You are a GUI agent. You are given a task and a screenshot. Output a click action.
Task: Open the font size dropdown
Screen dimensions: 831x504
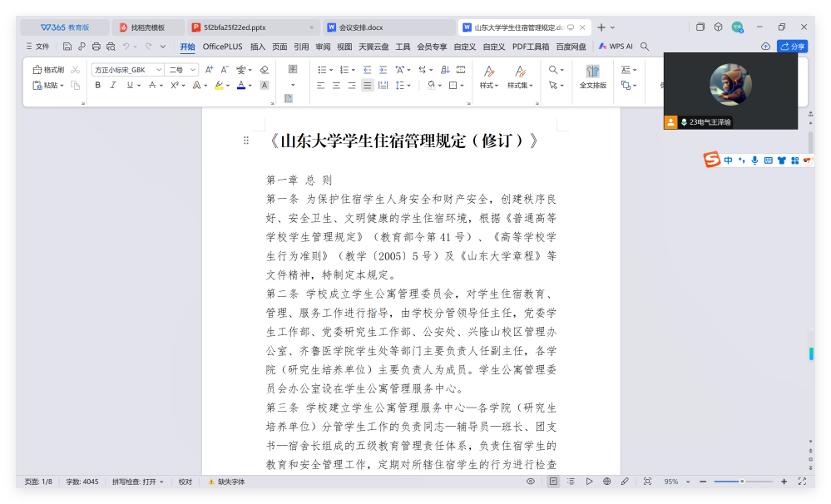193,69
